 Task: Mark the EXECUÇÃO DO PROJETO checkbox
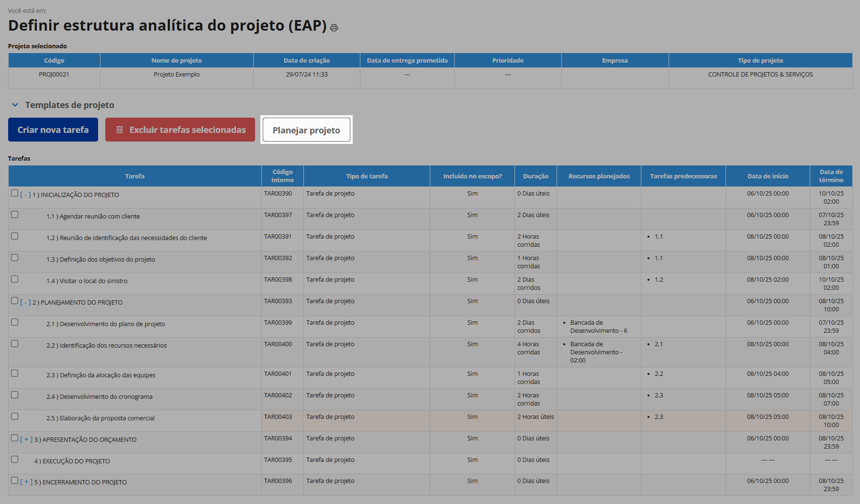[x=15, y=460]
